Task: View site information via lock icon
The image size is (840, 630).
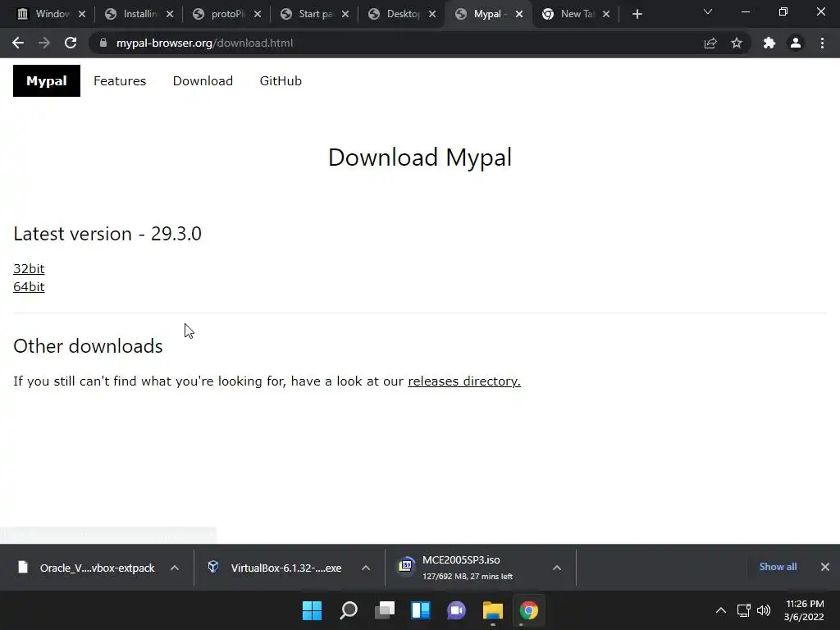Action: 103,43
